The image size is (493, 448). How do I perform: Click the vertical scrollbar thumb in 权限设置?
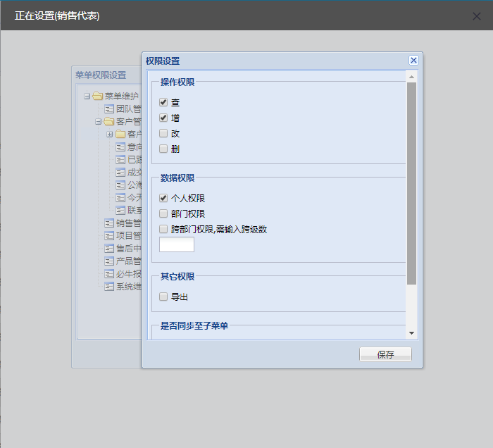pos(411,184)
